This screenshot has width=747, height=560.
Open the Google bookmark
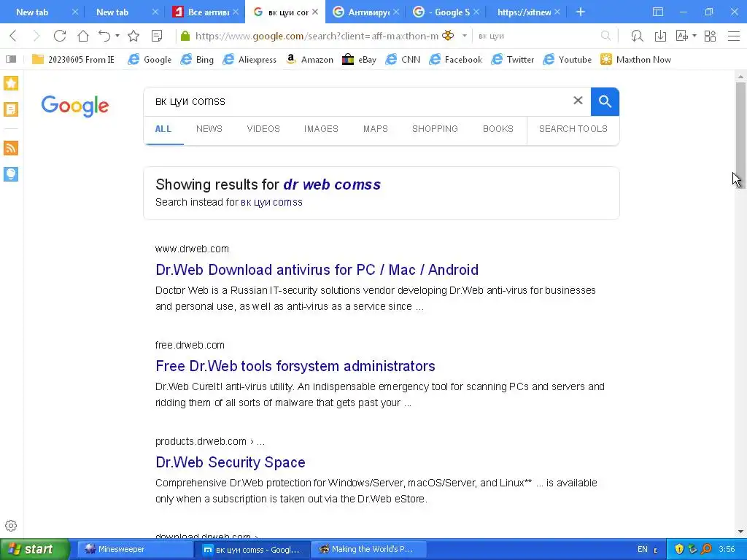(150, 60)
